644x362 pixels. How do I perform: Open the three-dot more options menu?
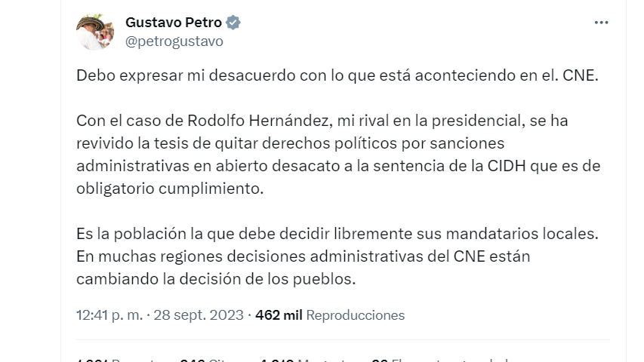[601, 23]
